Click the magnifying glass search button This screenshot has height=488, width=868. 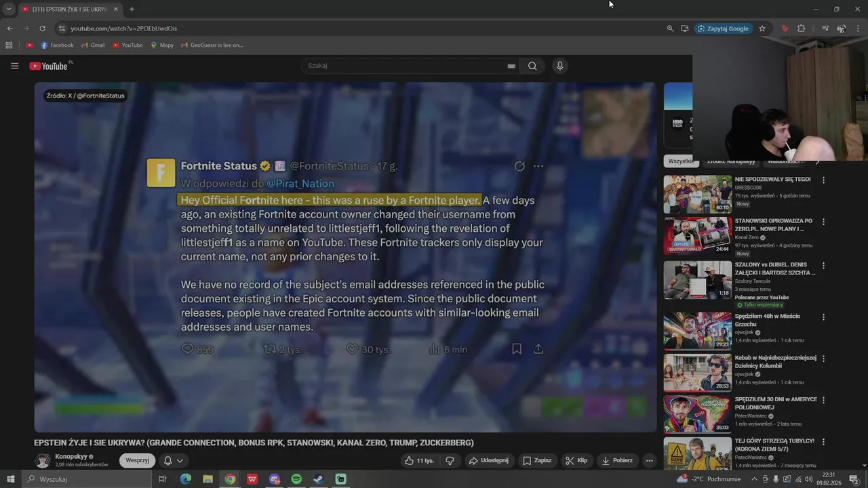532,66
